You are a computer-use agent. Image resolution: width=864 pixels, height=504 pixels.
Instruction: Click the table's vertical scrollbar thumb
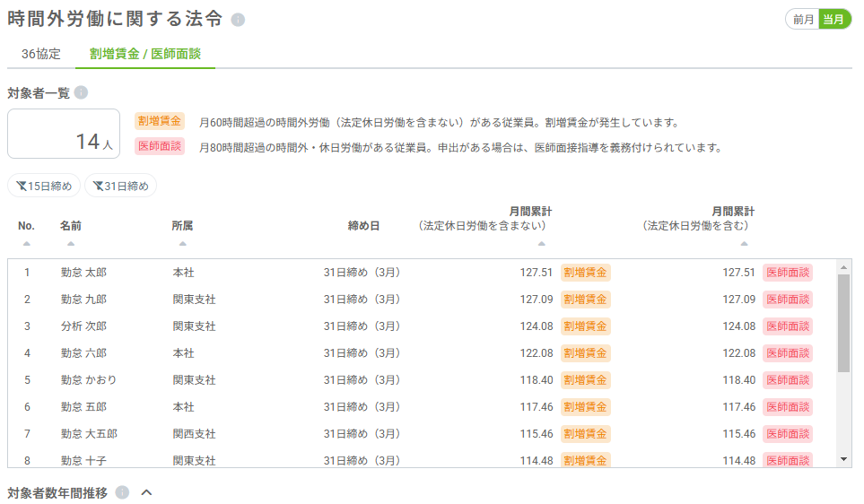tap(843, 323)
